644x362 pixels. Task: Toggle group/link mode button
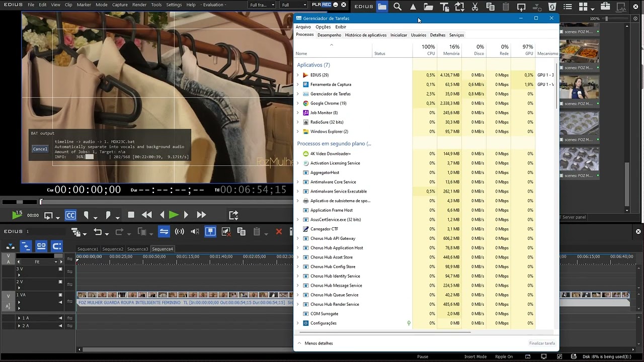click(x=41, y=246)
